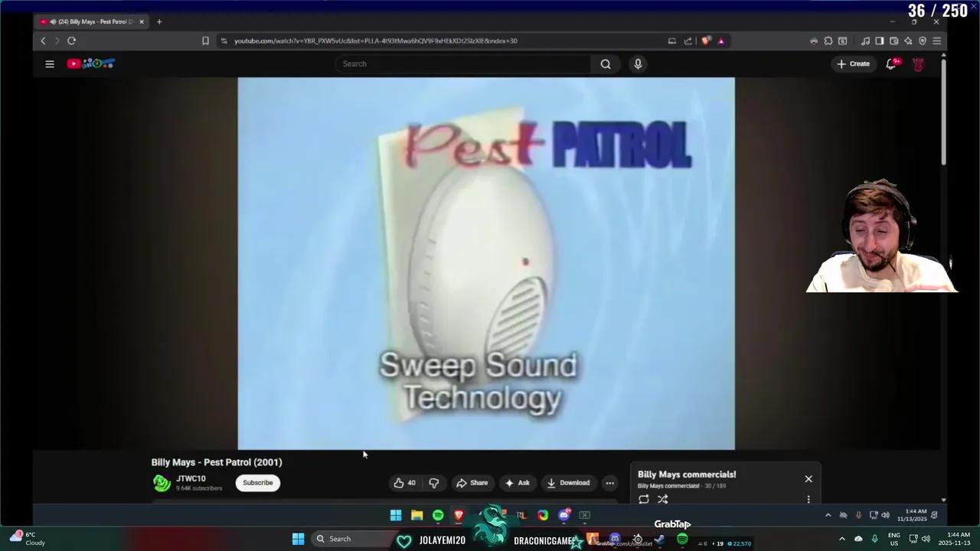
Task: Start voice search with microphone icon
Action: click(638, 64)
